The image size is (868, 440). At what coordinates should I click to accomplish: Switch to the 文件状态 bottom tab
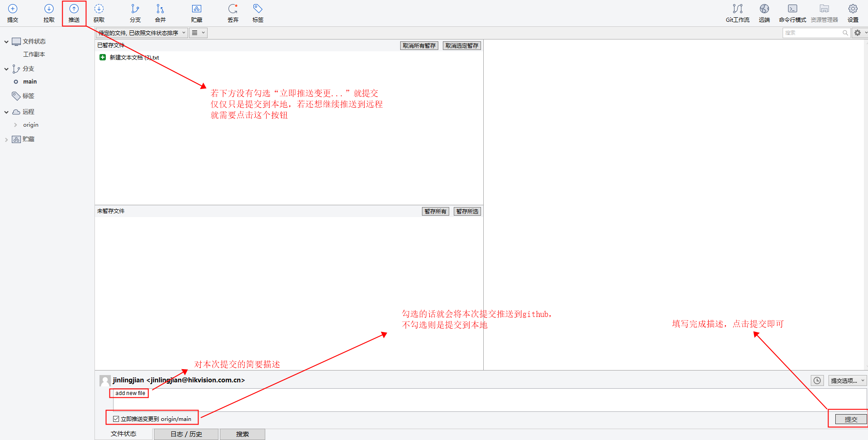point(124,434)
